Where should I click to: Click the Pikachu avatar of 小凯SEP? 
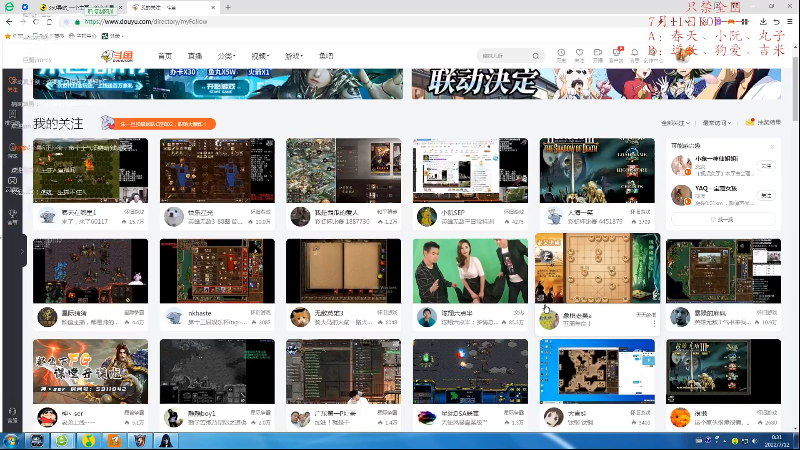(x=427, y=216)
